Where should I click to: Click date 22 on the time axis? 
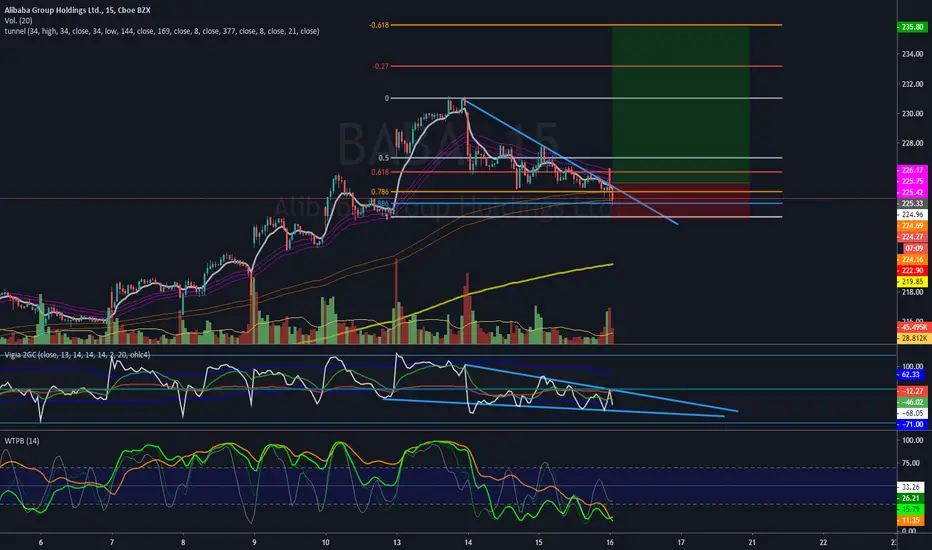tap(823, 542)
